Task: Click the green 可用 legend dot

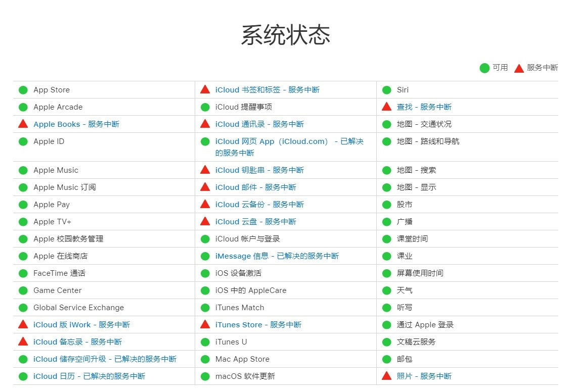Action: coord(484,68)
